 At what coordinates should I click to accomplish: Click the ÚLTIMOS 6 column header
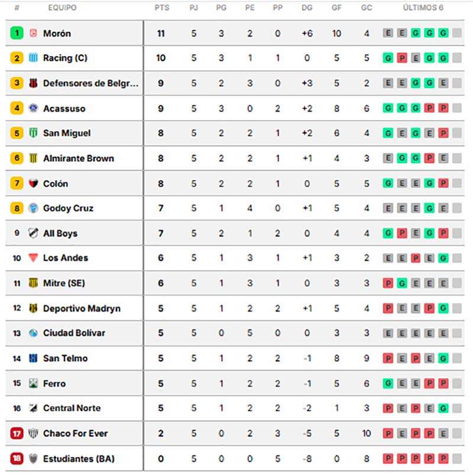(x=423, y=8)
